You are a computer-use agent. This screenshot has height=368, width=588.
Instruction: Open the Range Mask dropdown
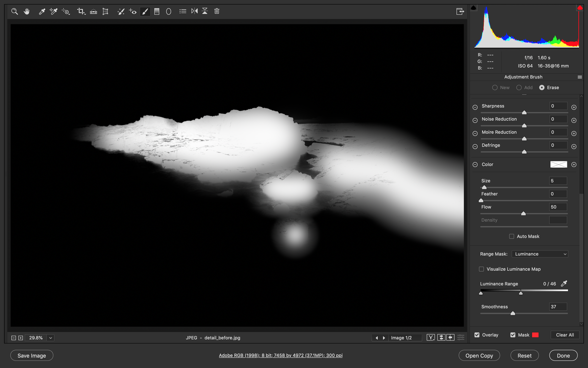point(539,254)
